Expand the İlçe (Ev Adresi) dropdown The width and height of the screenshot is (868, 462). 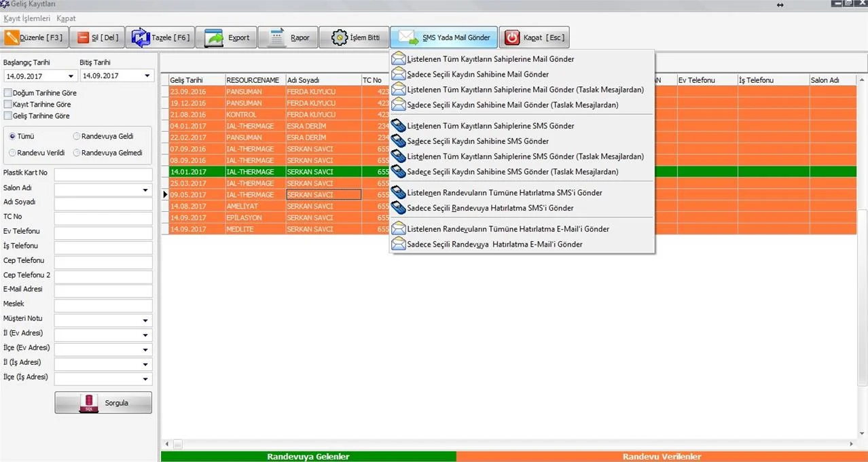pyautogui.click(x=145, y=350)
